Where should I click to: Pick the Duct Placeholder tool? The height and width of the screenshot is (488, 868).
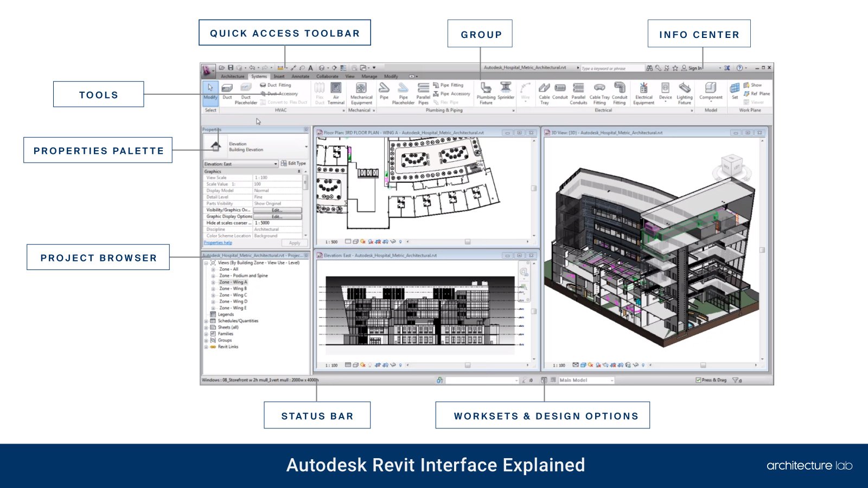[246, 93]
